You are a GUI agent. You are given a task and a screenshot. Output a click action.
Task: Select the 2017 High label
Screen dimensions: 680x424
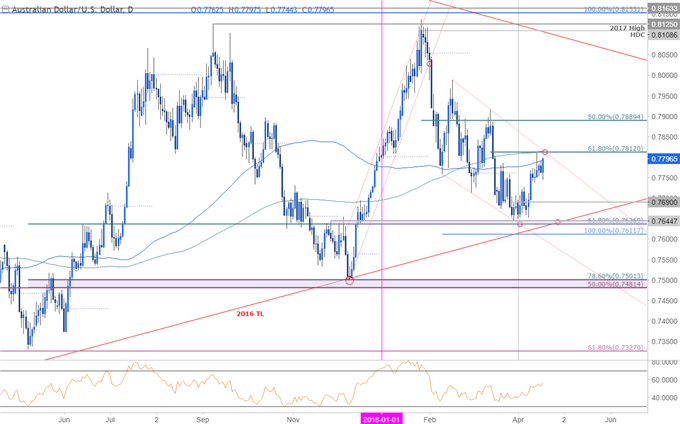click(628, 28)
